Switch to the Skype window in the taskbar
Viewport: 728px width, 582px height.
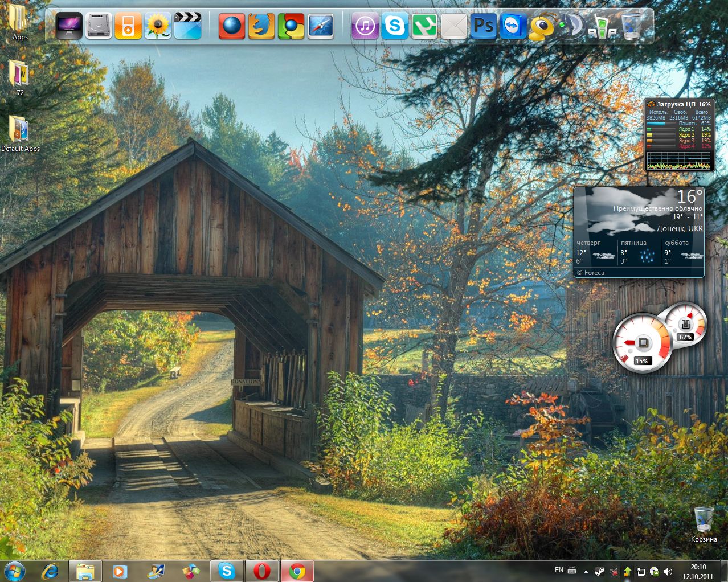227,571
